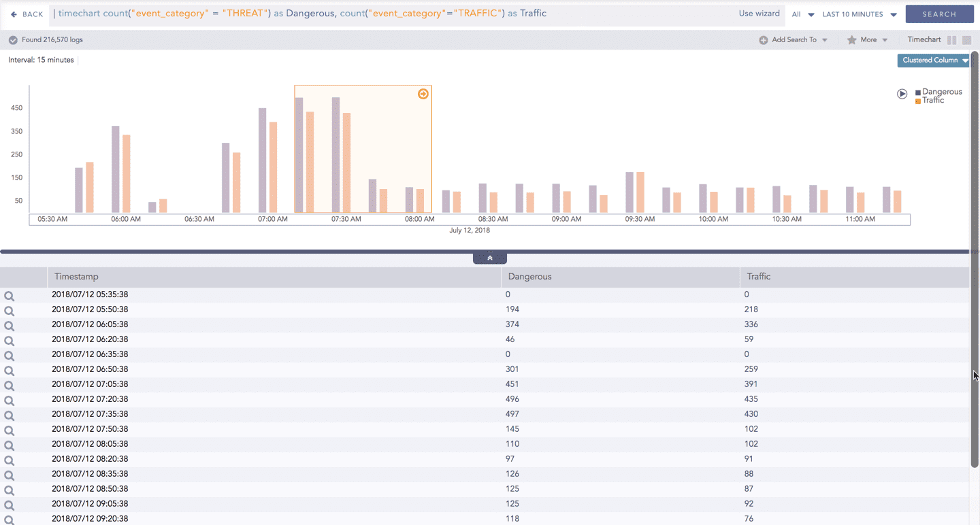980x525 pixels.
Task: Click magnifier icon for the 07:20:38 row
Action: (x=10, y=401)
